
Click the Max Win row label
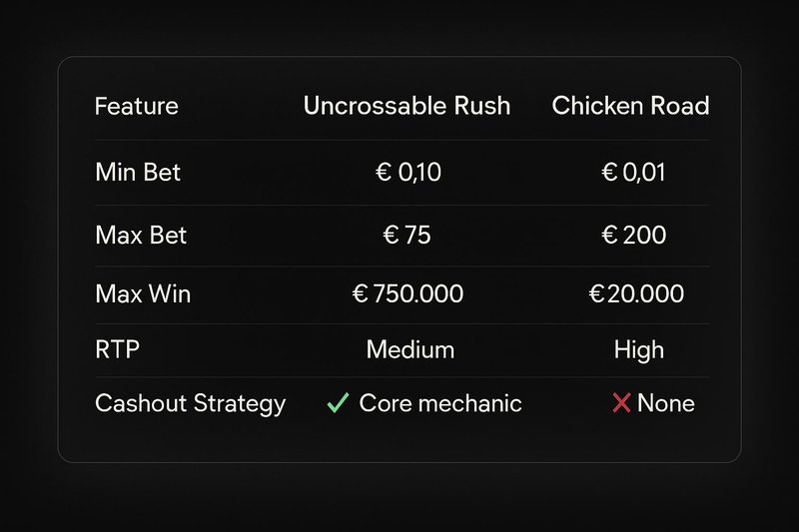click(x=143, y=294)
